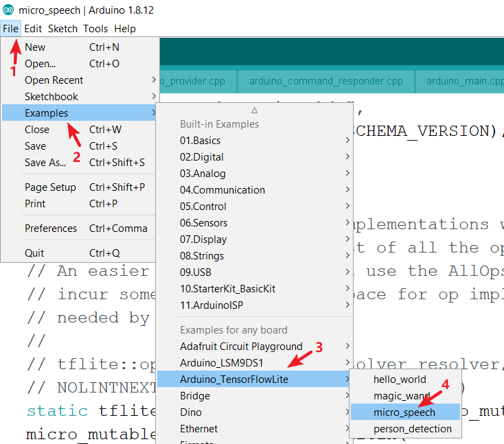
Task: Open Arduino_LSM9DS1 examples submenu
Action: coord(255,363)
